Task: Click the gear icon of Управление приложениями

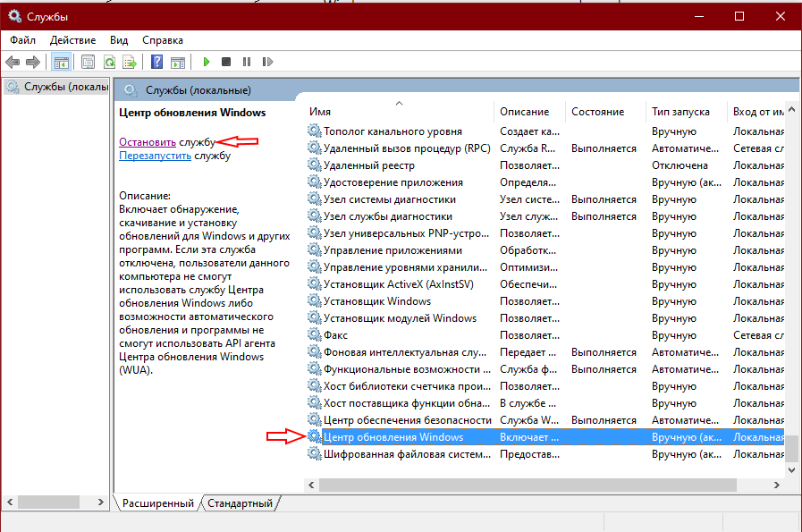Action: (x=314, y=249)
